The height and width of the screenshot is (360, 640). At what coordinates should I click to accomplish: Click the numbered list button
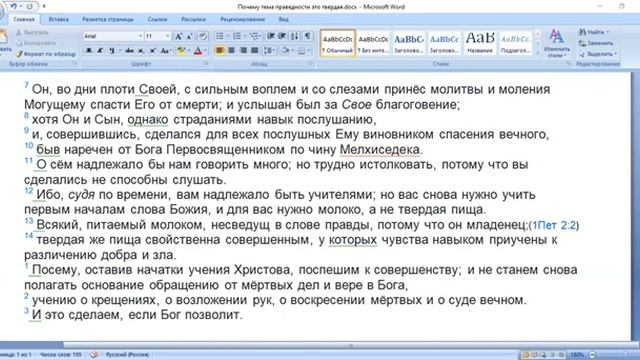coord(237,36)
